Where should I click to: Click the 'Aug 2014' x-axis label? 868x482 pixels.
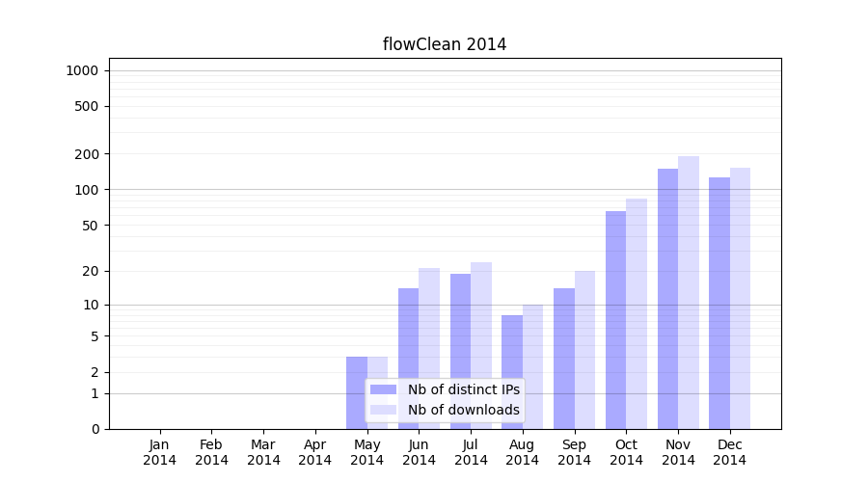point(523,452)
